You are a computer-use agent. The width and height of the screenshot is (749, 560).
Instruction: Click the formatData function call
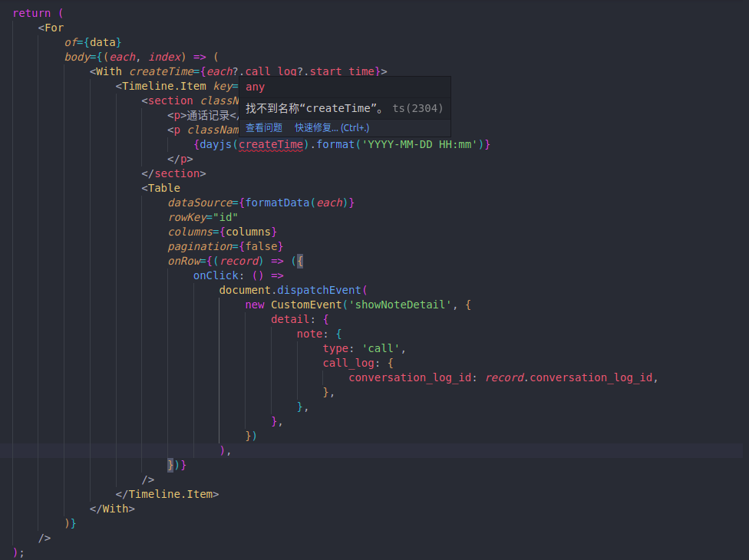(277, 203)
